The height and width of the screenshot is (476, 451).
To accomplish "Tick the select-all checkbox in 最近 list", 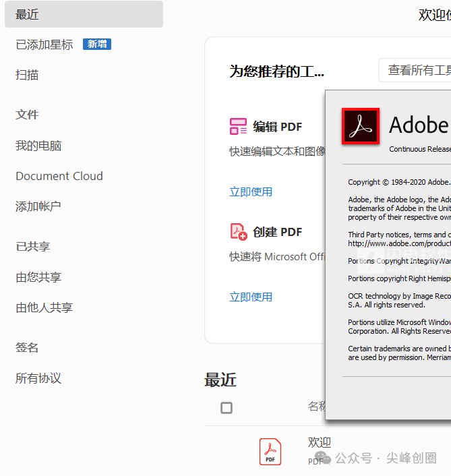I will [227, 408].
